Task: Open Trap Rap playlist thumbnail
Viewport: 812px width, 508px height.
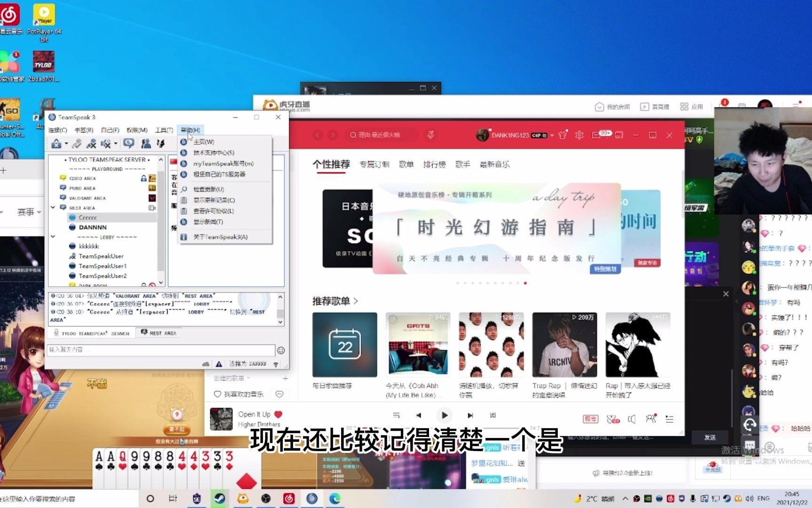Action: click(564, 345)
